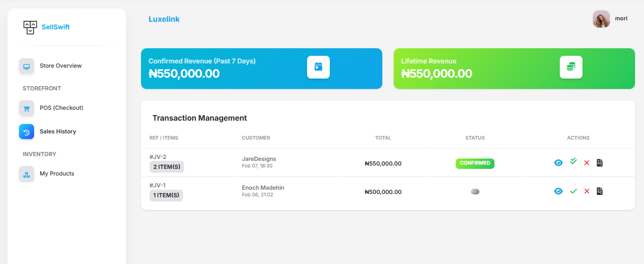This screenshot has height=264, width=644.
Task: Click the mori username
Action: tap(621, 18)
